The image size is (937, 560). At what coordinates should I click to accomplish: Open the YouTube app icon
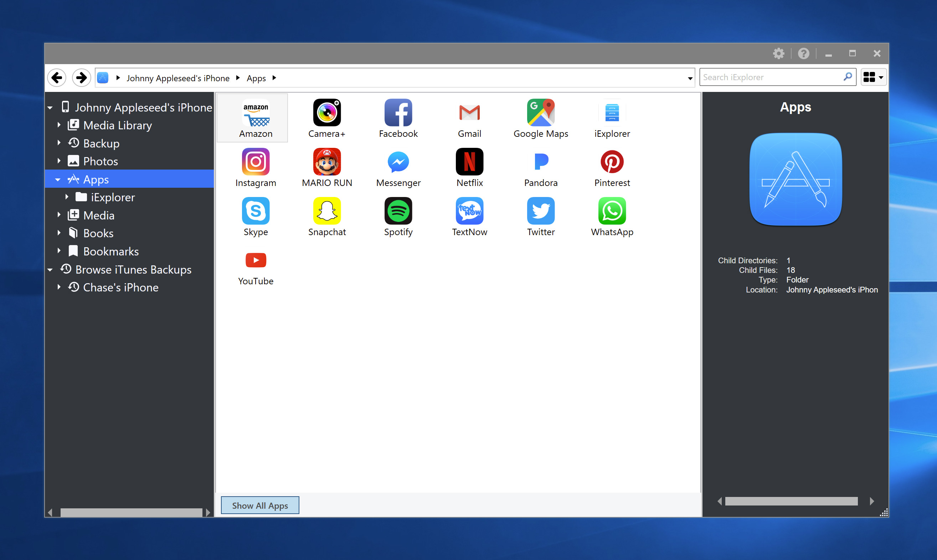coord(256,260)
